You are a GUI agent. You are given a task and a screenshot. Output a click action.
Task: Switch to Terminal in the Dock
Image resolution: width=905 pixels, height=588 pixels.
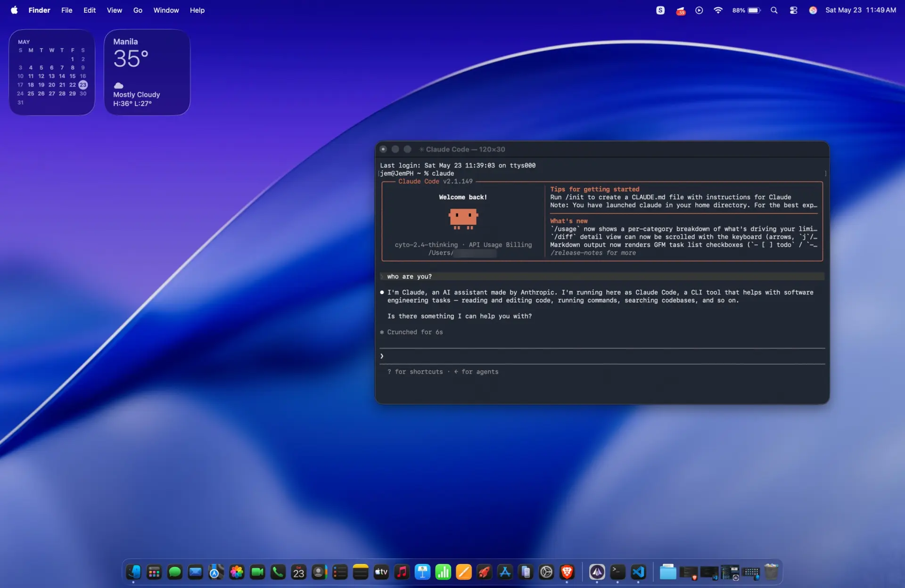click(x=617, y=572)
